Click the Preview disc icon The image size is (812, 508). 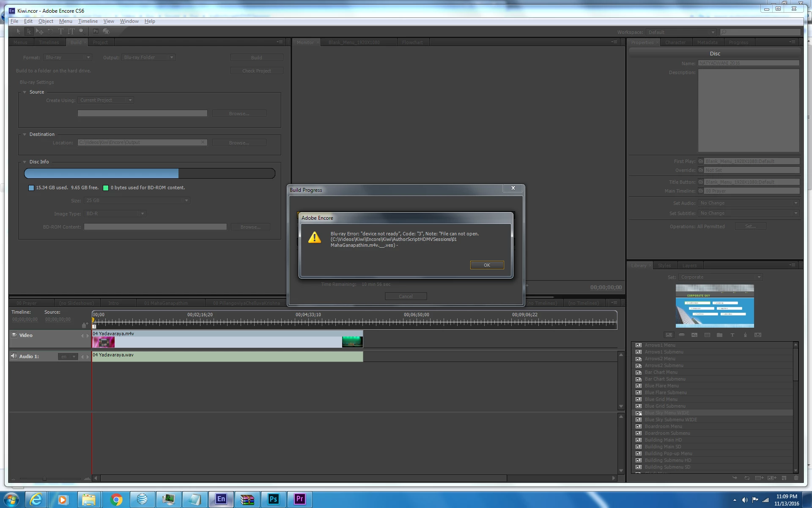click(106, 31)
